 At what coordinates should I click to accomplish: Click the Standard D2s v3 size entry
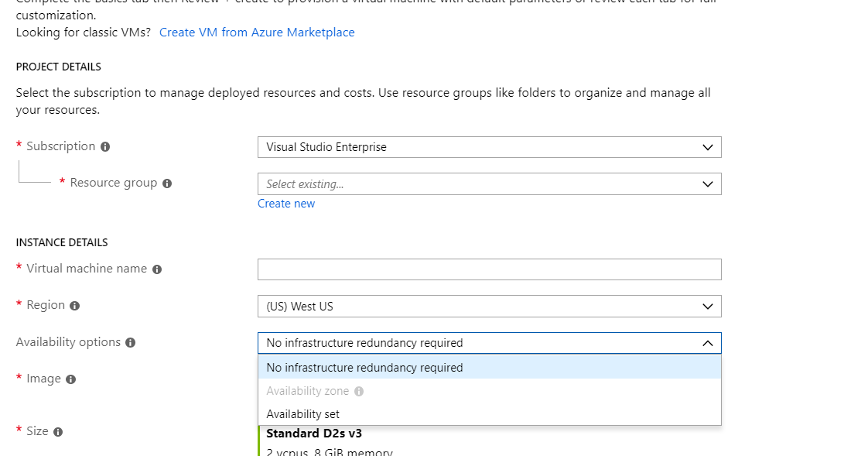(x=314, y=434)
